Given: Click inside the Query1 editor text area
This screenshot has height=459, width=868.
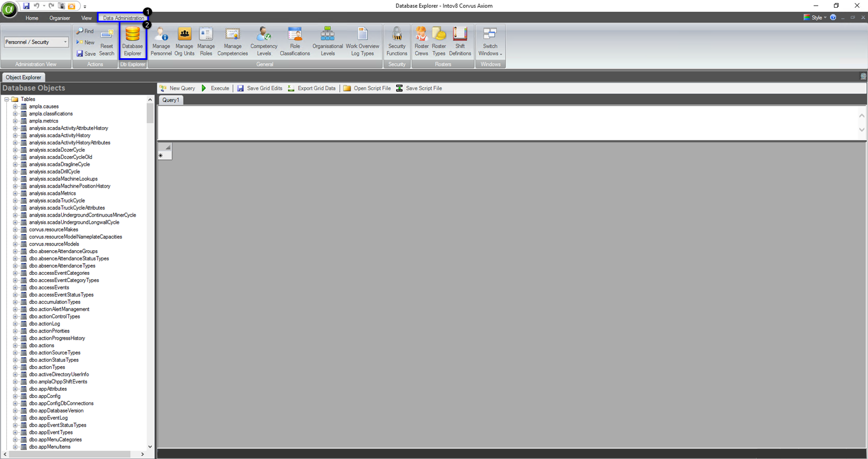Looking at the screenshot, I should coord(508,122).
